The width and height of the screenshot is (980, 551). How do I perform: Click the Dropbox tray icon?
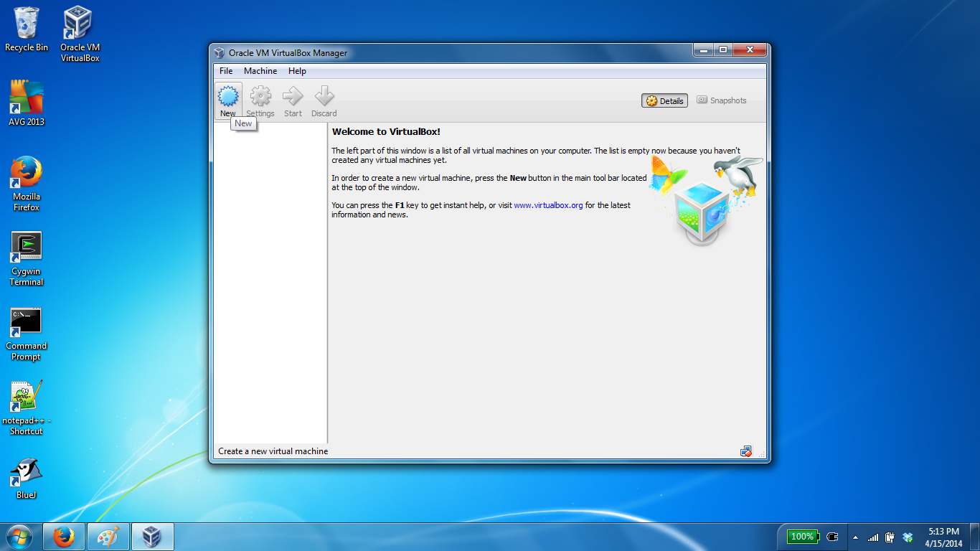pos(908,537)
